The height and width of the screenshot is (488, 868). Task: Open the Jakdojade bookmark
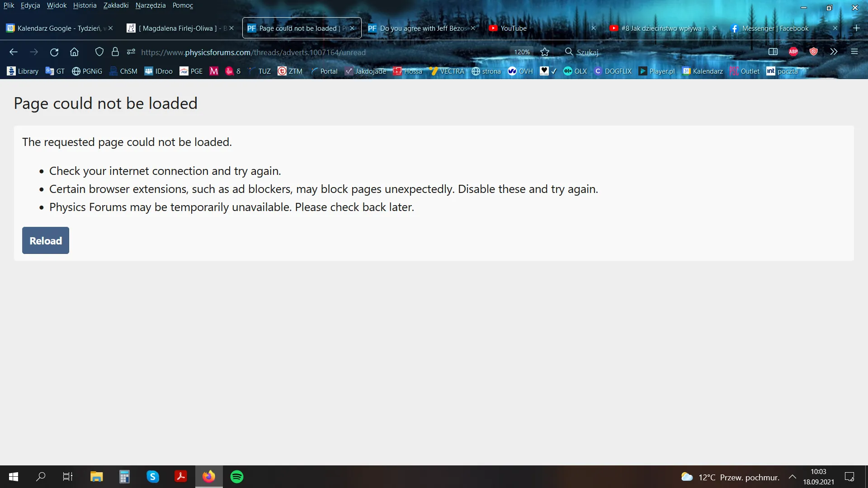click(365, 71)
